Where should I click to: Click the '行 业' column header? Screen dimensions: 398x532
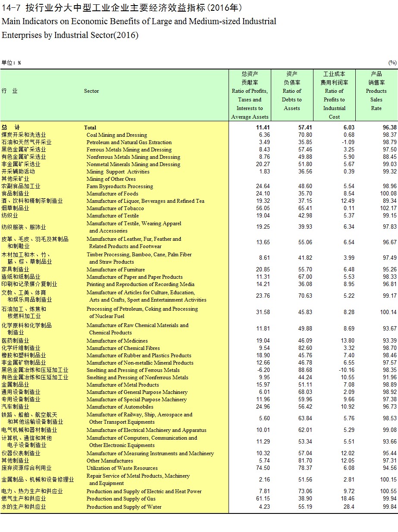[9, 91]
